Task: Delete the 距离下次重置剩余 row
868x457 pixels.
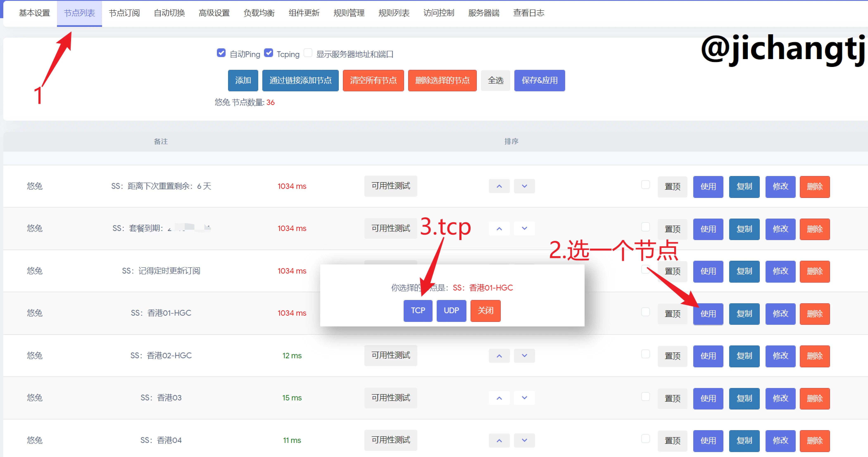Action: tap(815, 187)
